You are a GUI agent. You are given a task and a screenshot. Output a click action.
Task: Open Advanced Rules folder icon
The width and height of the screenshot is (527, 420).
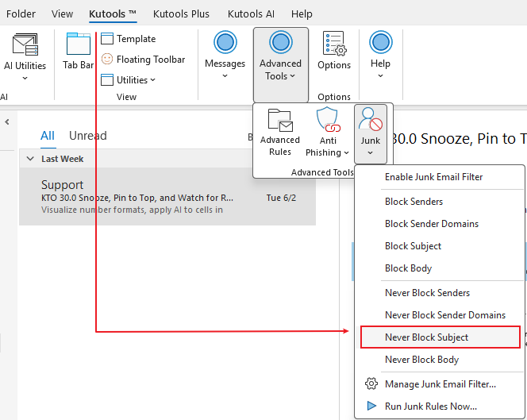280,120
